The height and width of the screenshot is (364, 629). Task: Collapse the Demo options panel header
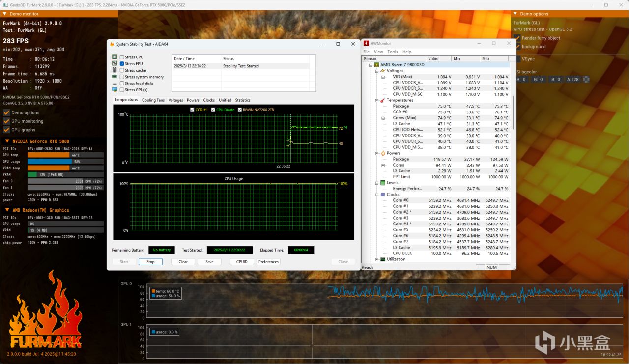[515, 14]
